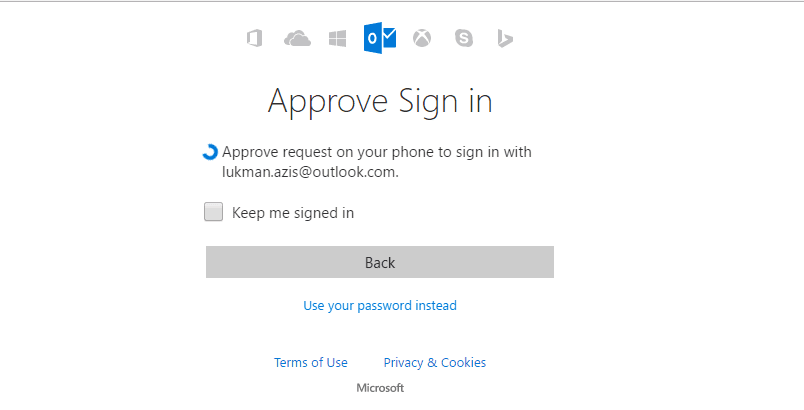804x410 pixels.
Task: Click the lukman.azis@outlook.com email text
Action: coord(310,172)
